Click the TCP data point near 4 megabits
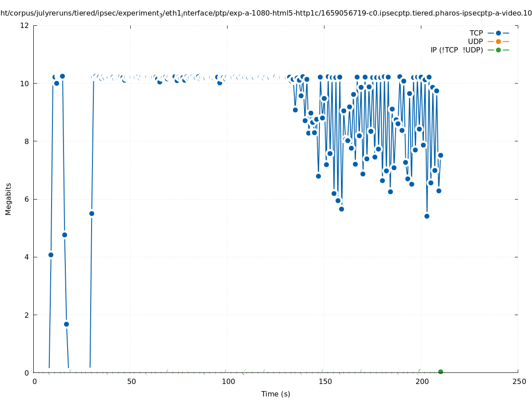The image size is (532, 400). point(51,255)
